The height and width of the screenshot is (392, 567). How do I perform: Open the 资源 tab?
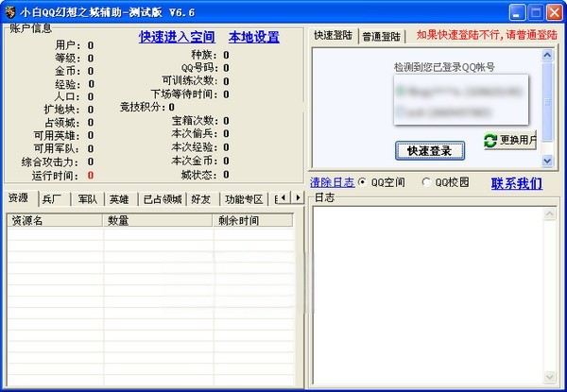[19, 198]
